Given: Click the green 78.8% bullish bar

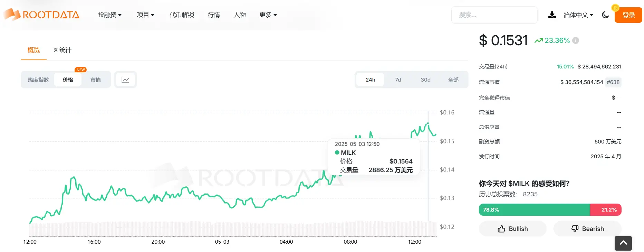Looking at the screenshot, I should 534,210.
